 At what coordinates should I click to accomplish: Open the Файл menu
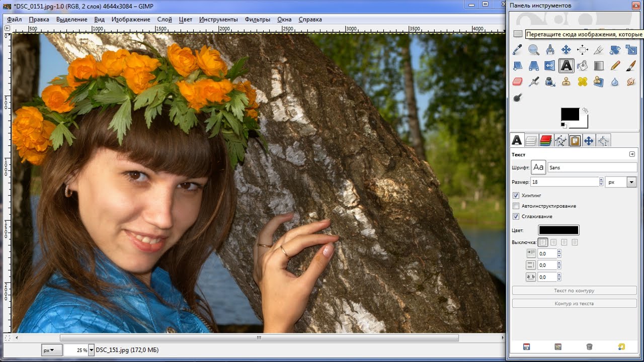point(15,20)
